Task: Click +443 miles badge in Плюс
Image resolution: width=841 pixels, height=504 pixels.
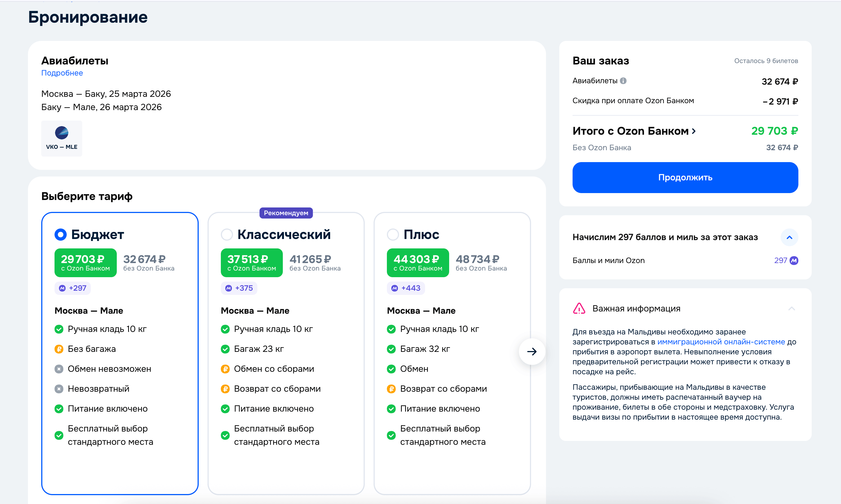Action: [405, 288]
